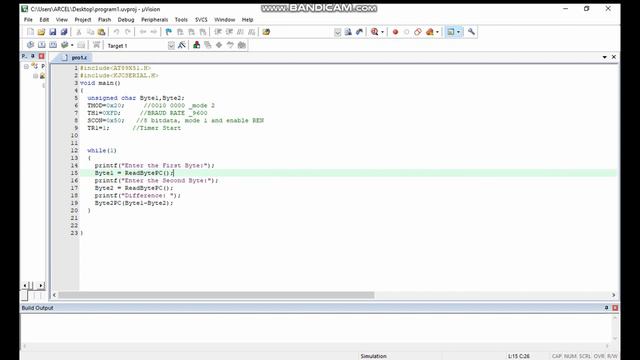Click the editor horizontal scrollbar thumb
This screenshot has width=640, height=360.
click(216, 295)
